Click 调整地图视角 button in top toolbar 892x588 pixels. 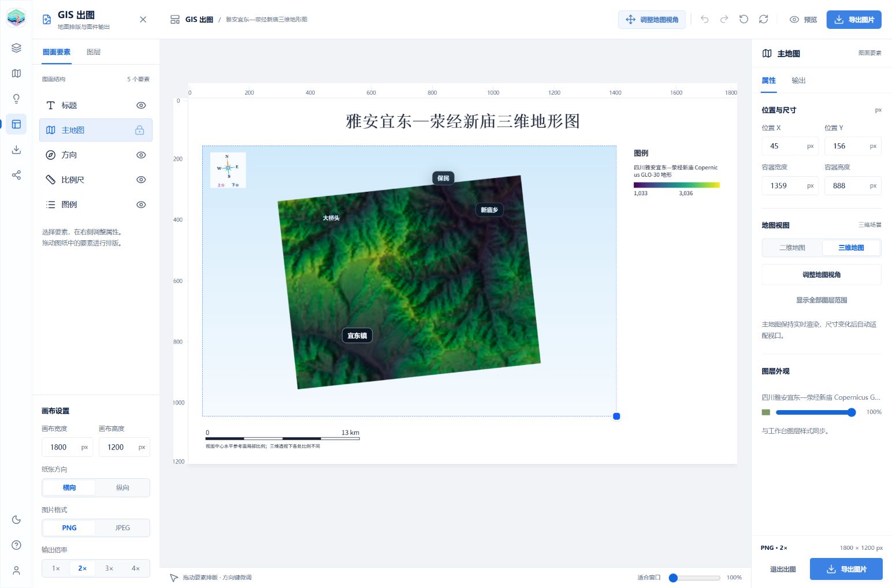pyautogui.click(x=652, y=20)
